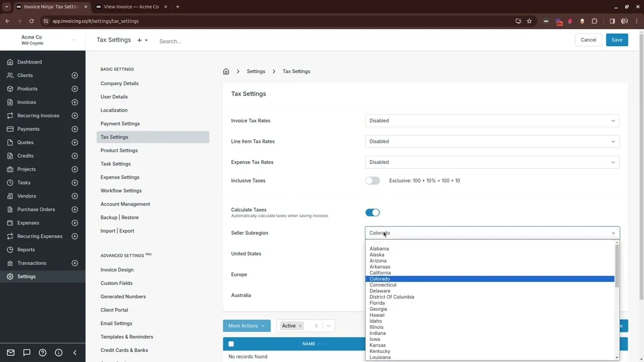Pick District Of Columbia option
The height and width of the screenshot is (362, 644).
pos(490,297)
